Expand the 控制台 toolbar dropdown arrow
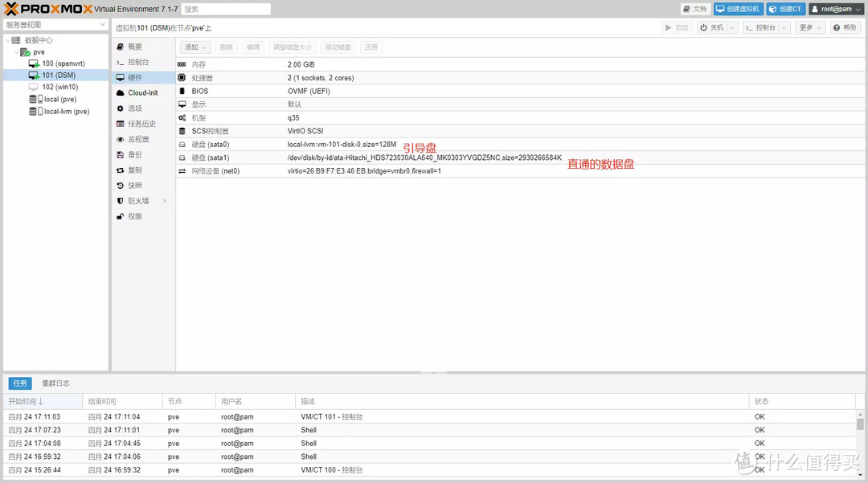This screenshot has height=483, width=868. [x=784, y=27]
